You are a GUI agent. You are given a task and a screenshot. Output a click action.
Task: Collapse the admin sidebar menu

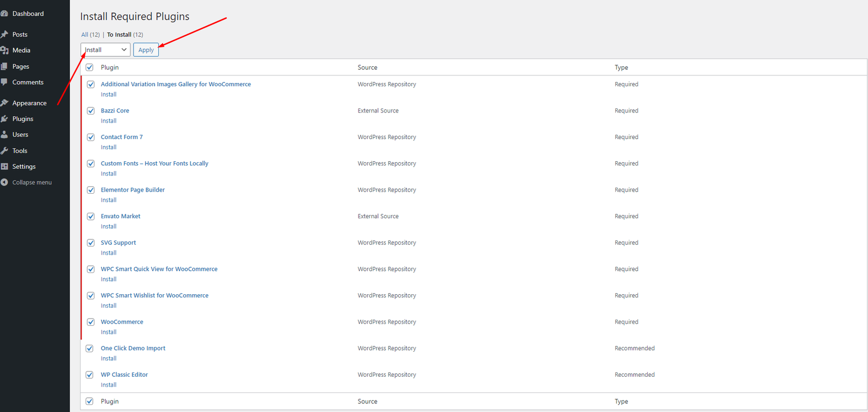click(32, 182)
